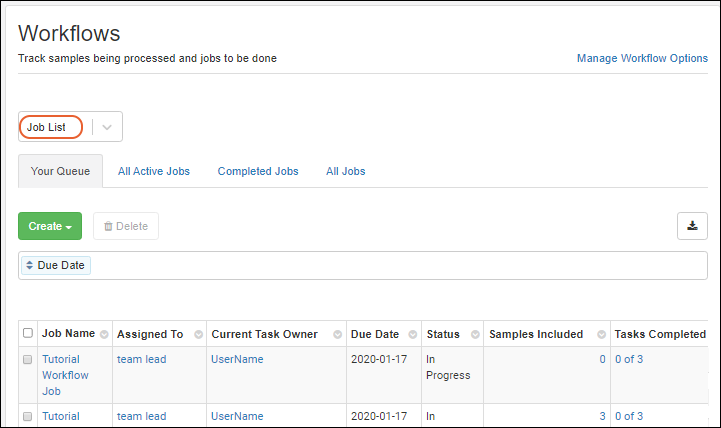Open Current Task Owner column menu arrow
The height and width of the screenshot is (428, 721).
click(x=337, y=334)
